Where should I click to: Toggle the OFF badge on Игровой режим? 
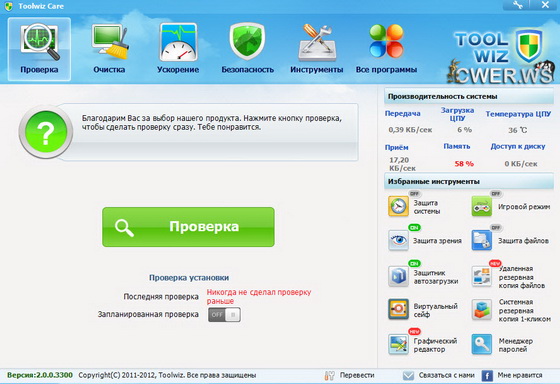point(496,194)
